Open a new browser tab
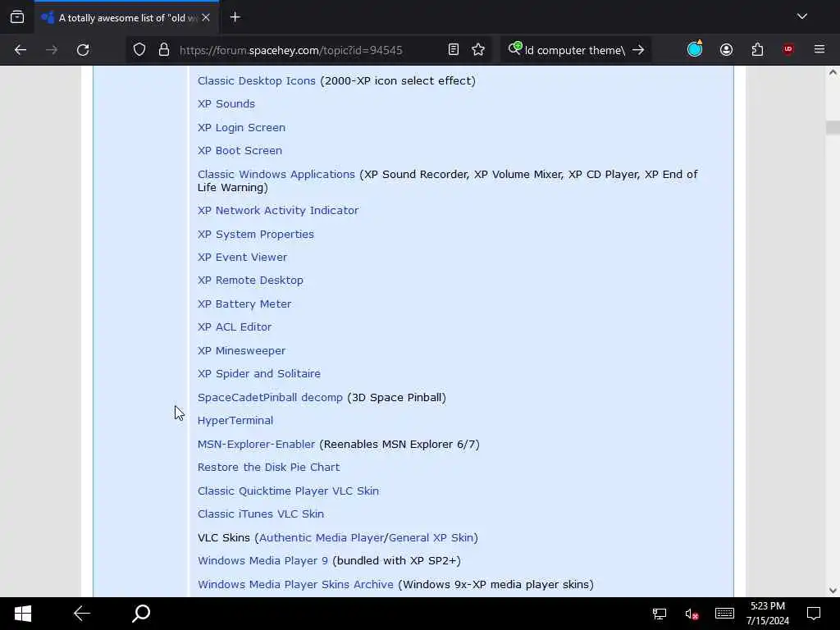This screenshot has width=840, height=630. 235,17
